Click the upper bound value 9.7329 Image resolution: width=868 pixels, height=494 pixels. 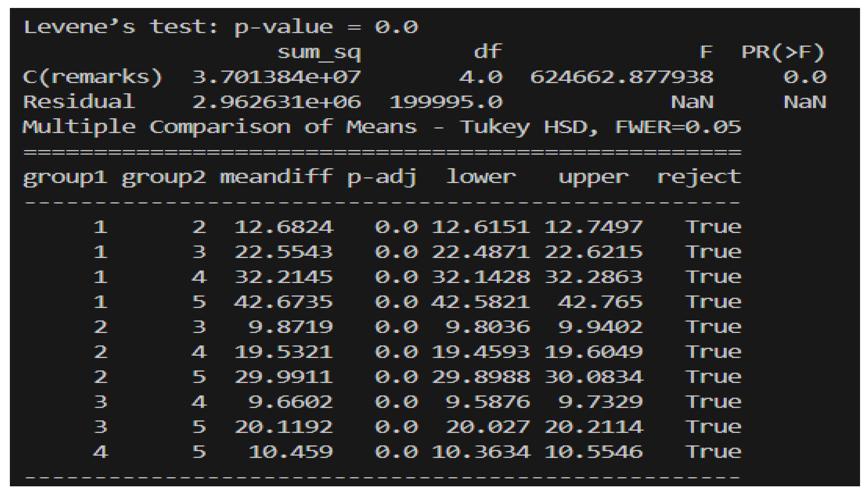(600, 402)
